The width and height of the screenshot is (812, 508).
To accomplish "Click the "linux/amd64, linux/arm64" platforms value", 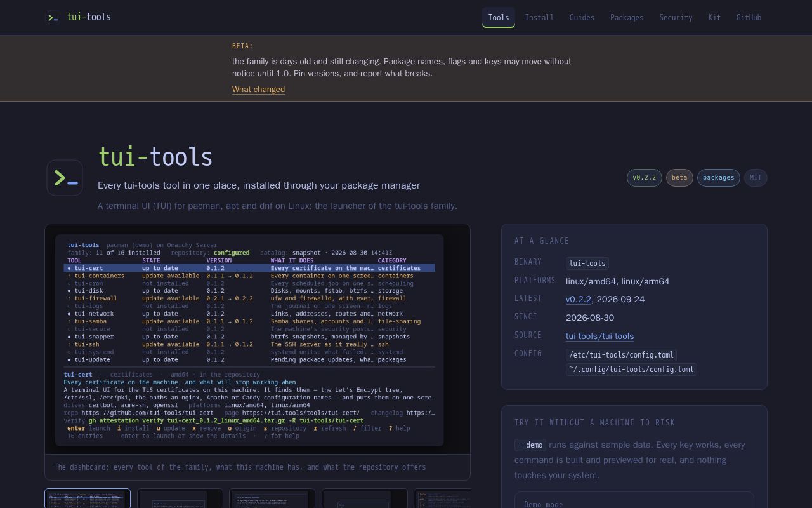I will pos(617,281).
